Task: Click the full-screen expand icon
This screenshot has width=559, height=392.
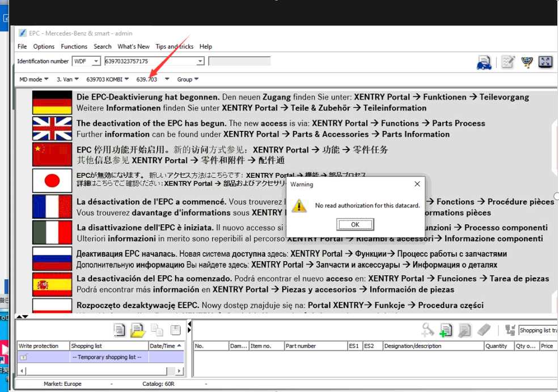Action: point(545,62)
